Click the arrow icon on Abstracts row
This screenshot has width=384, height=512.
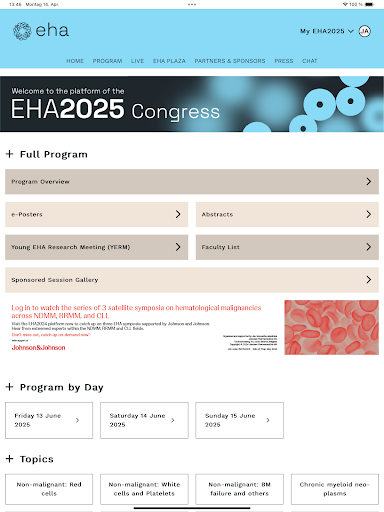tap(368, 214)
